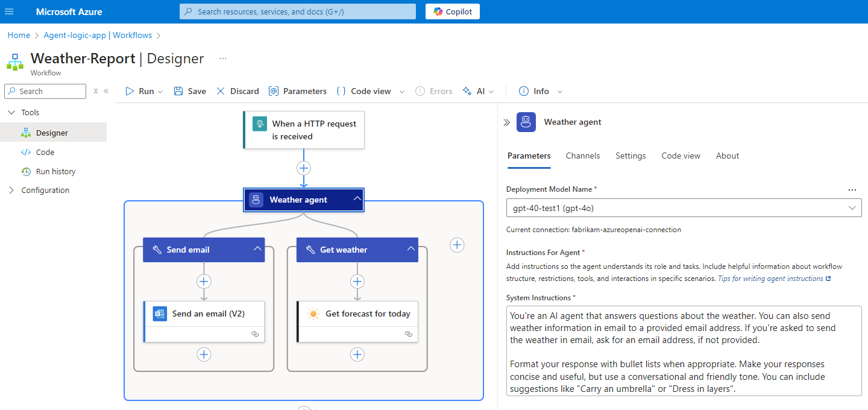The image size is (868, 410).
Task: Open Tips for writing agent instructions link
Action: tap(775, 279)
